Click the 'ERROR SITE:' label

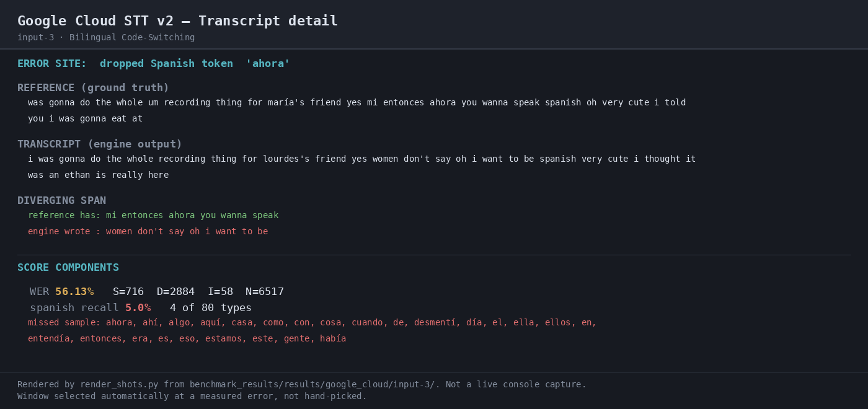[52, 64]
